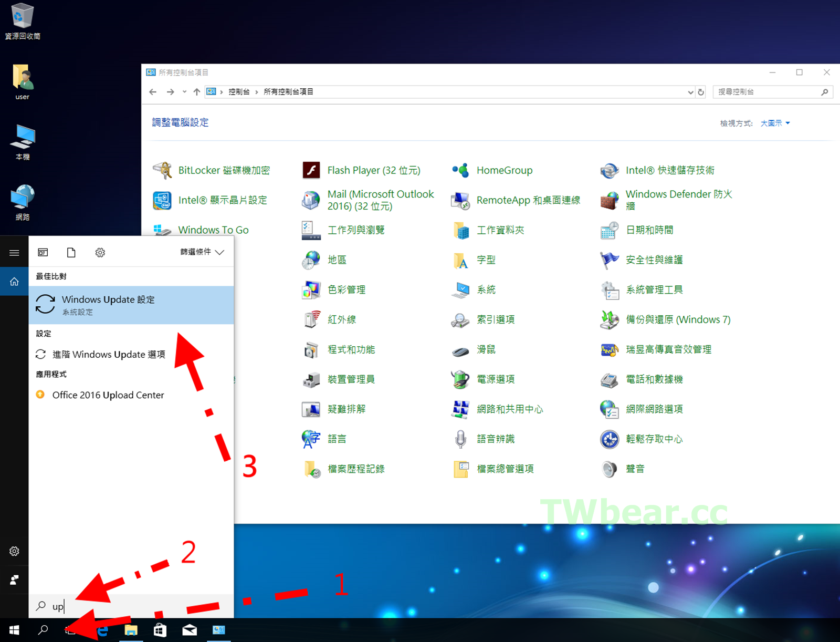Open RemoteApp 和桌面連線 icon

pyautogui.click(x=460, y=200)
